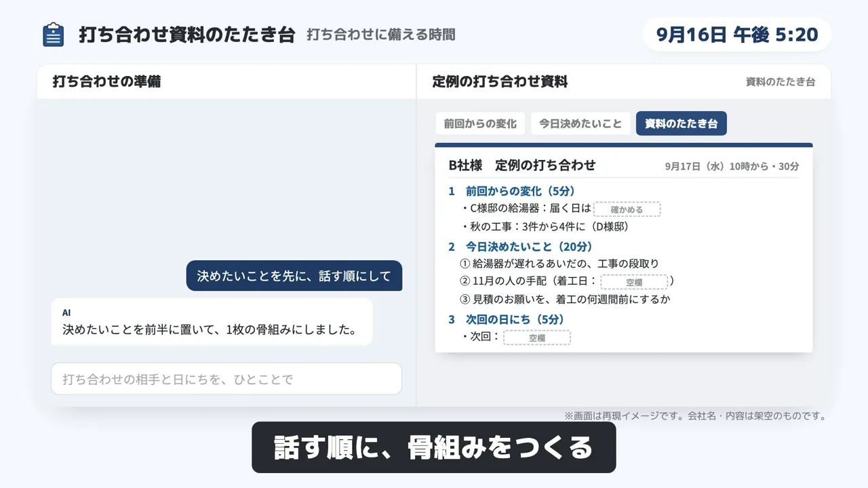
Task: Click the AI sender label in the reply
Action: [66, 313]
